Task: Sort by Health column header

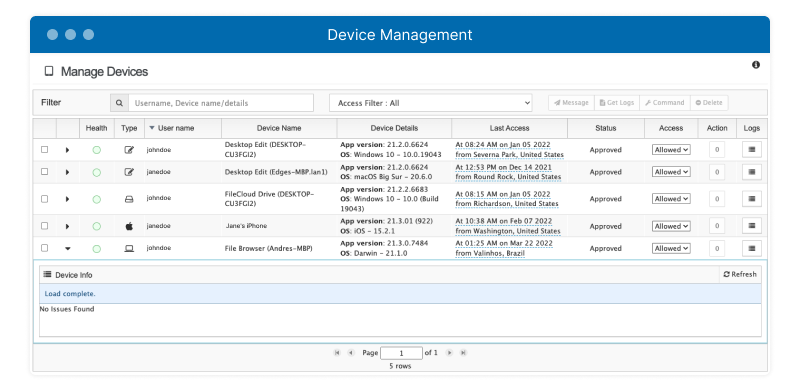Action: pos(96,128)
